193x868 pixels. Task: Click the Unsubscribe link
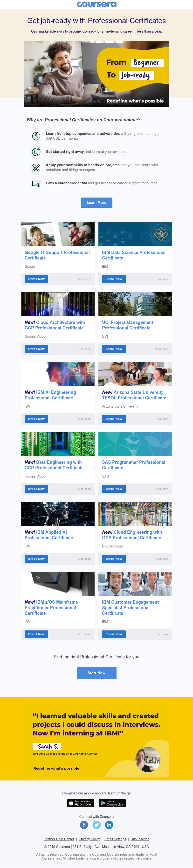coord(140,839)
